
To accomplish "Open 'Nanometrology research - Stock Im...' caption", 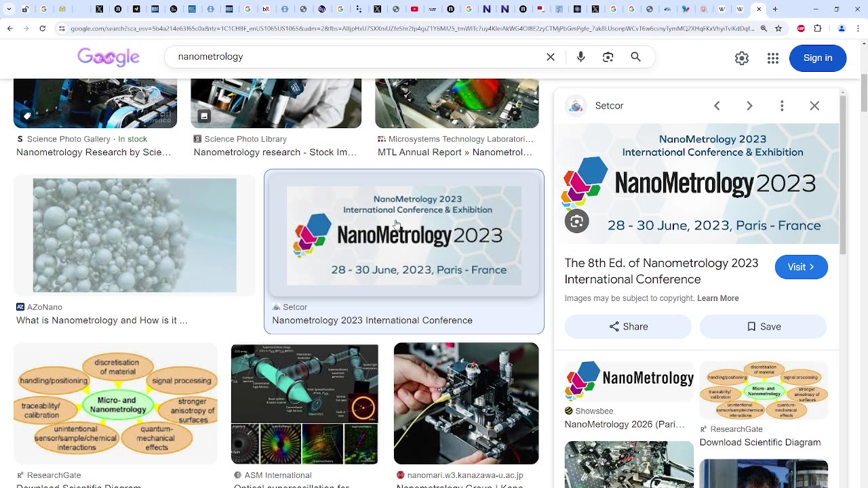I will (275, 152).
